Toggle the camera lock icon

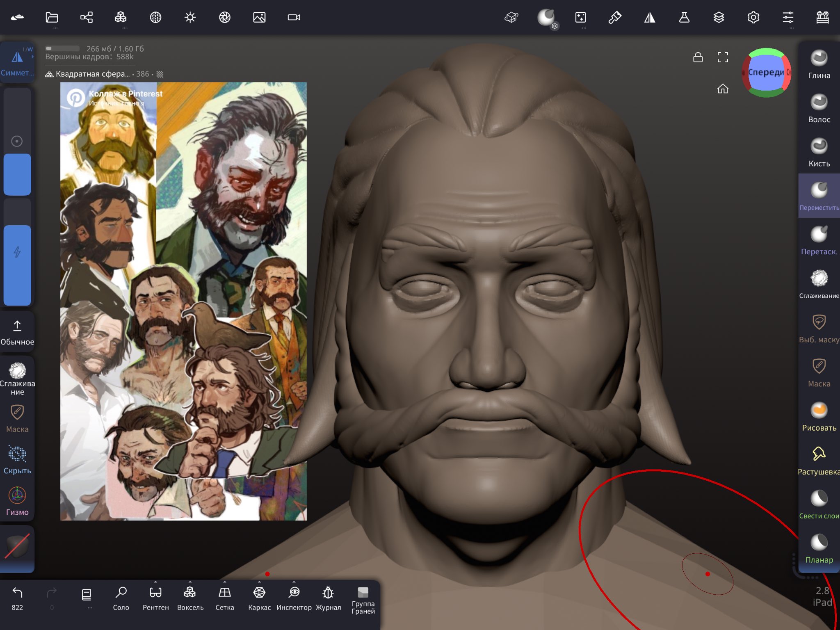698,57
